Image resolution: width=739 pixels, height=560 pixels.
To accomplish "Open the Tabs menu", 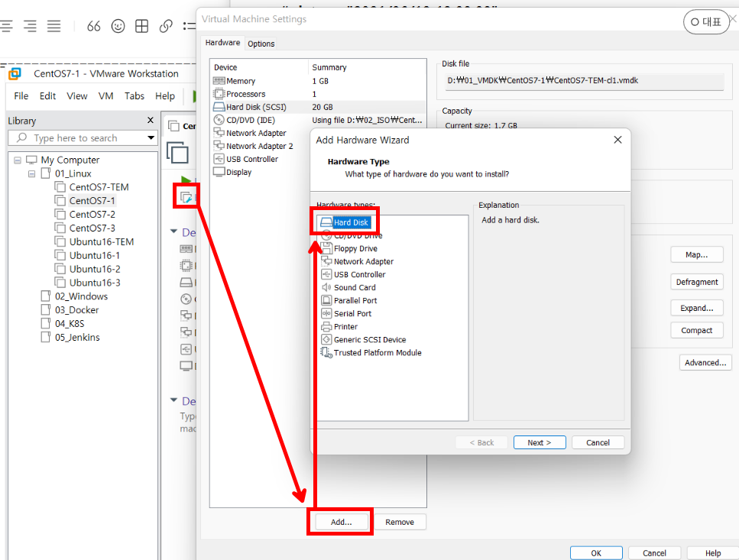I will coord(135,96).
